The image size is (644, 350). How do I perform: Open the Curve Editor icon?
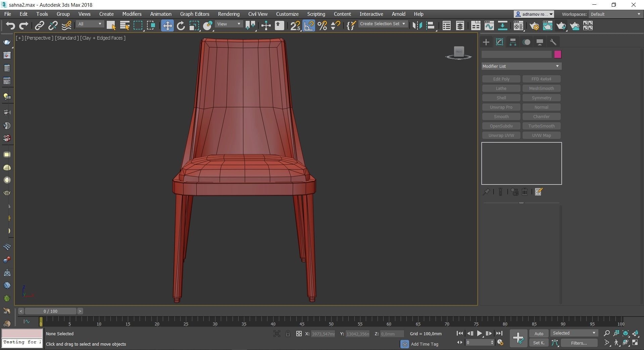(489, 26)
